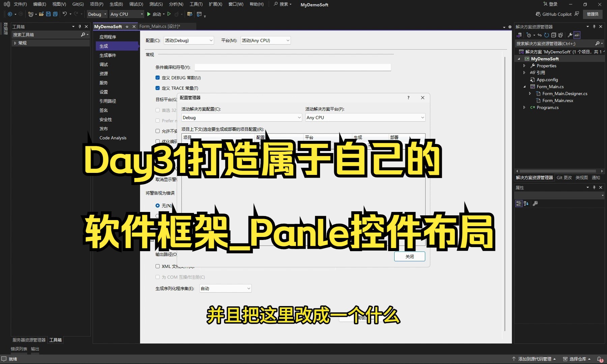
Task: Click the 管理员 button
Action: coord(592,14)
